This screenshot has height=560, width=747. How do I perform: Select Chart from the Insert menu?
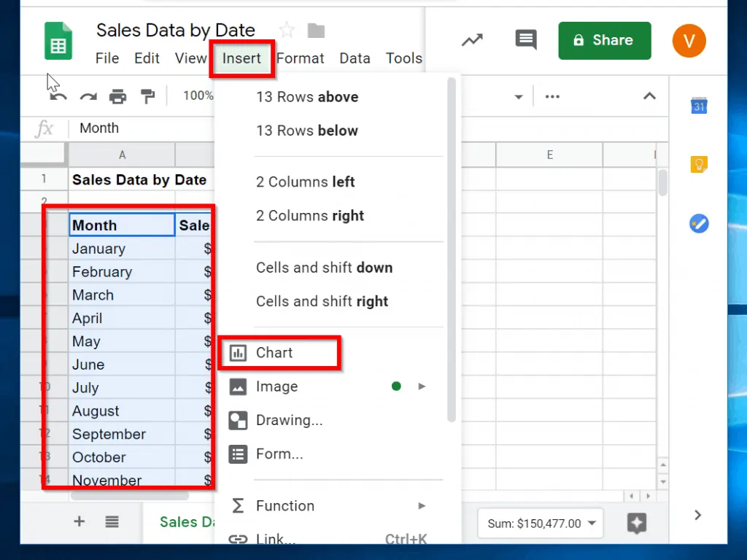274,353
